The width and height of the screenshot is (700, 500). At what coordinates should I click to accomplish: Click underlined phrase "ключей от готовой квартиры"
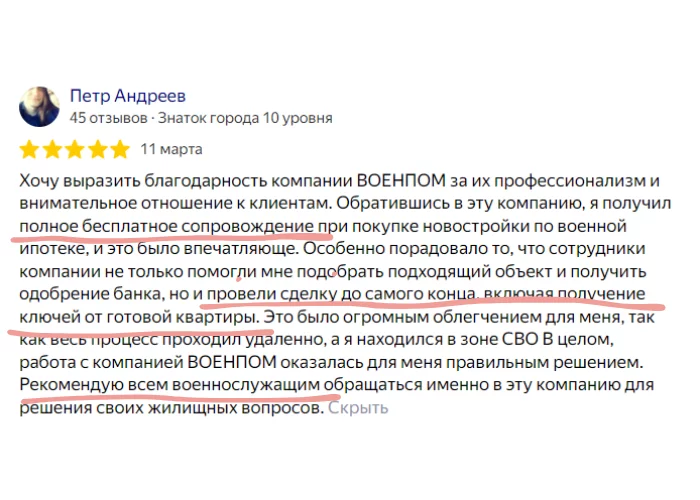click(x=139, y=317)
